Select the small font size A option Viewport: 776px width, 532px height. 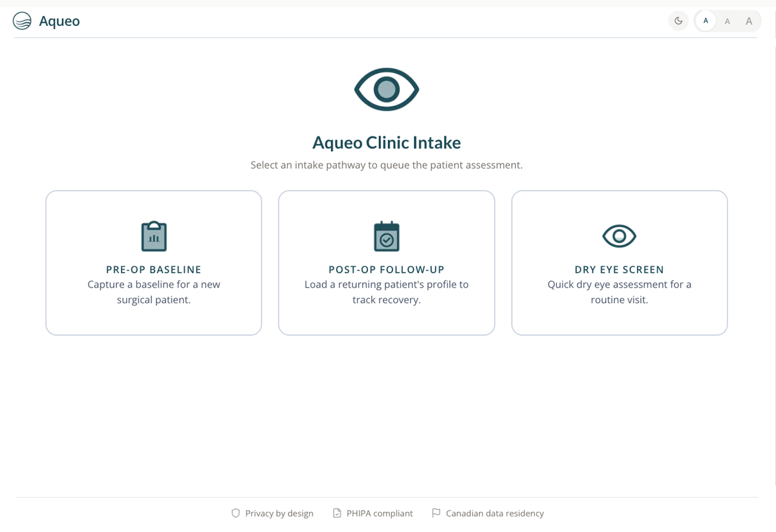pyautogui.click(x=706, y=21)
